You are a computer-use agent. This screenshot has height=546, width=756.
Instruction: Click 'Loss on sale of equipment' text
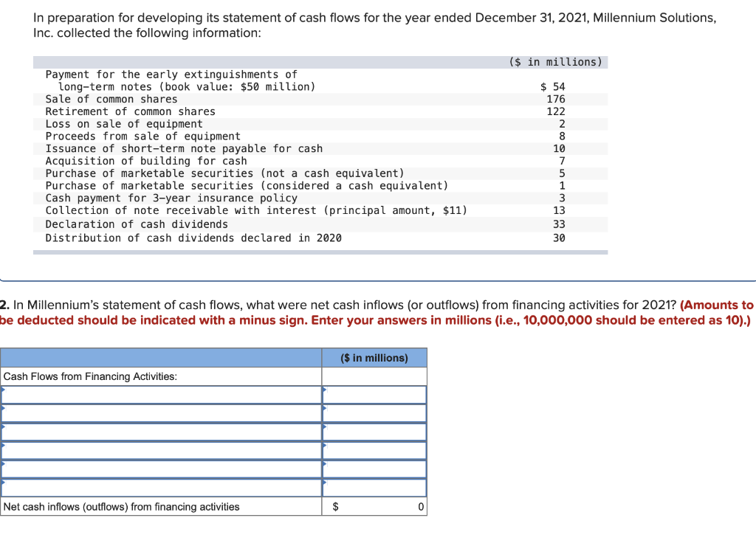[124, 124]
